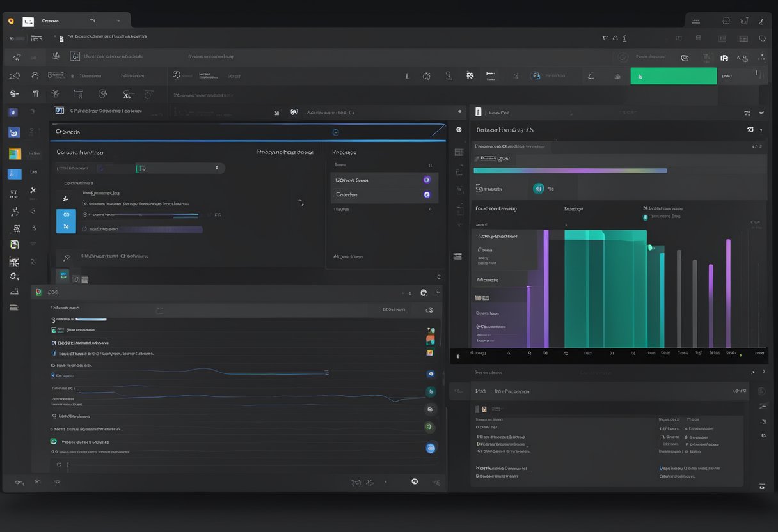The height and width of the screenshot is (532, 778).
Task: Click the white circular icon in bottom status bar
Action: pos(415,481)
